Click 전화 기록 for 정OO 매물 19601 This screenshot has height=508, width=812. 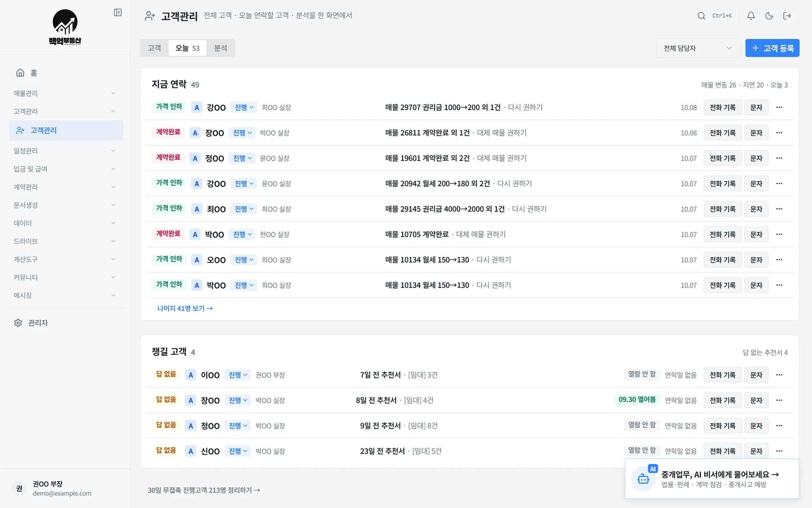[723, 158]
